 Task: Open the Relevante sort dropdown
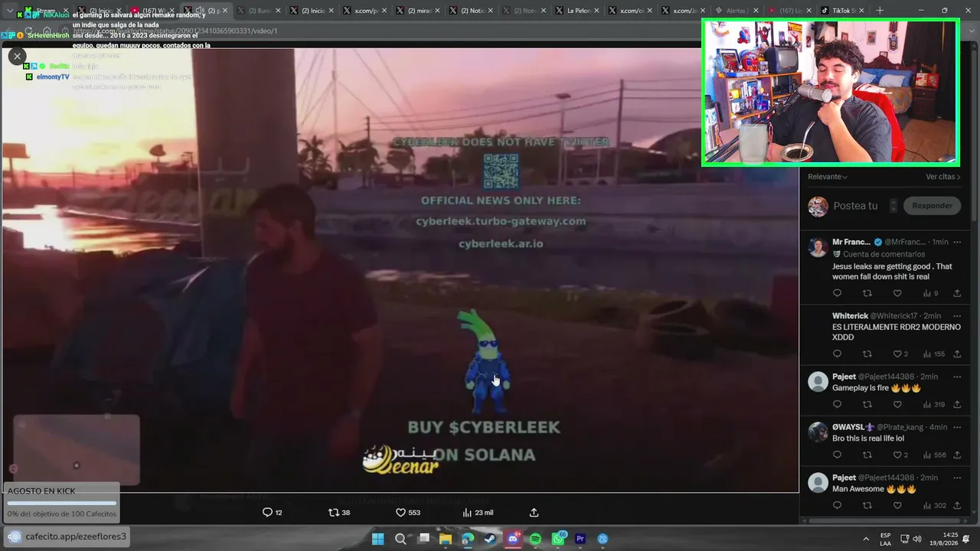[828, 177]
